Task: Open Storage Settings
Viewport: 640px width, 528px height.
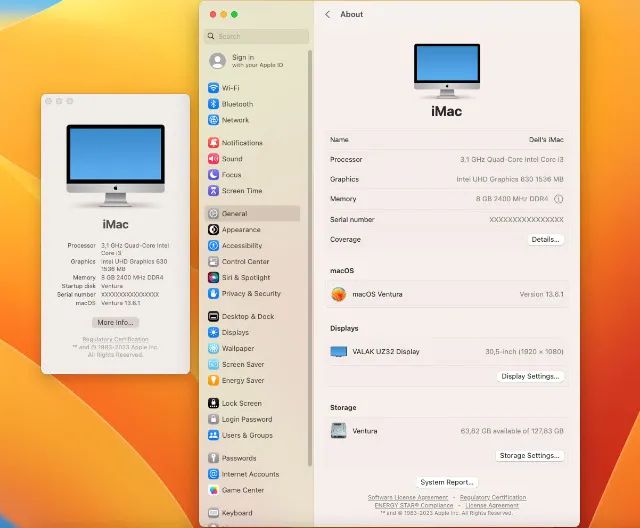Action: [x=529, y=455]
